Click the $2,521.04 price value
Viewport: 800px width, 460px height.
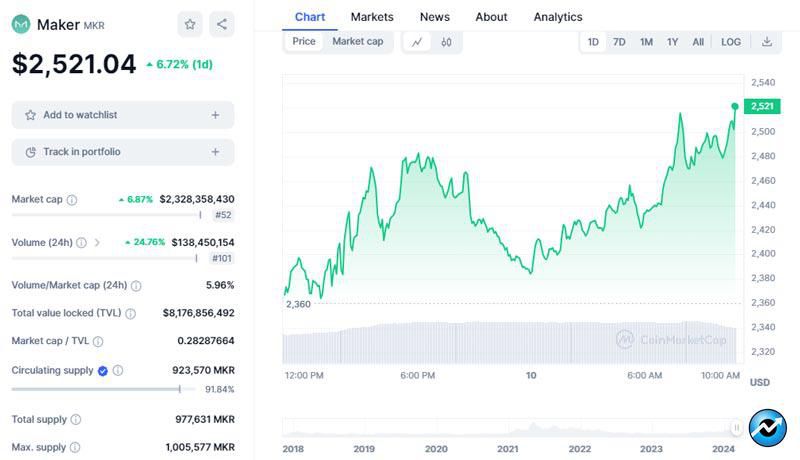click(74, 64)
